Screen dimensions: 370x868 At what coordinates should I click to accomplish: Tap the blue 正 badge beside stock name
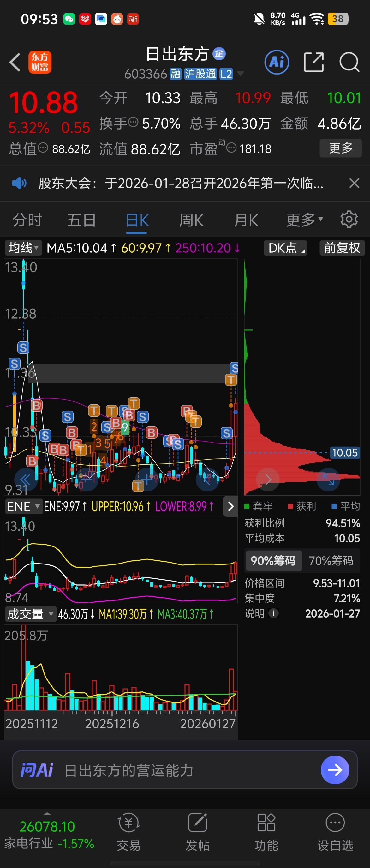click(x=219, y=54)
